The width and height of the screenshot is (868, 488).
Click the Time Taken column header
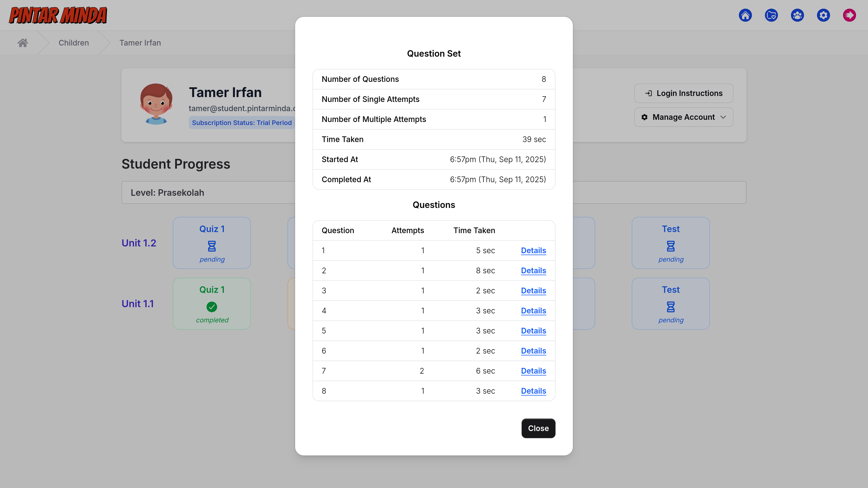tap(474, 230)
